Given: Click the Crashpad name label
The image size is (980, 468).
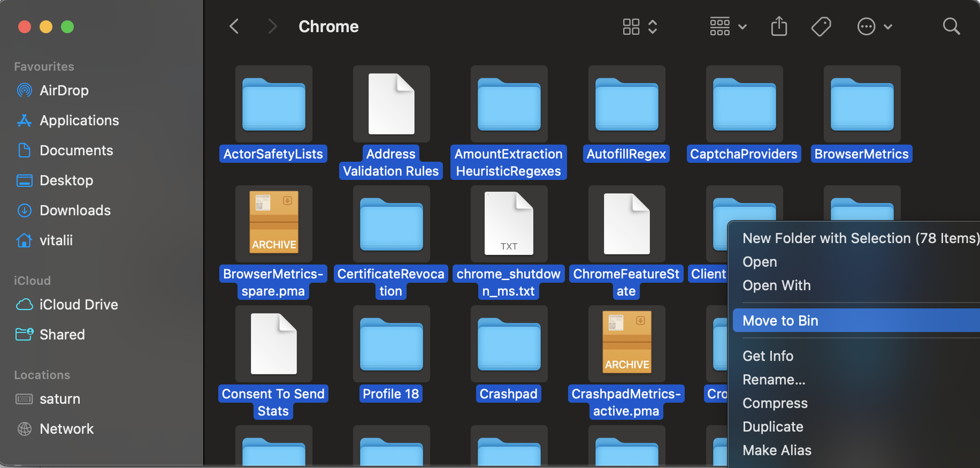Looking at the screenshot, I should pos(509,394).
